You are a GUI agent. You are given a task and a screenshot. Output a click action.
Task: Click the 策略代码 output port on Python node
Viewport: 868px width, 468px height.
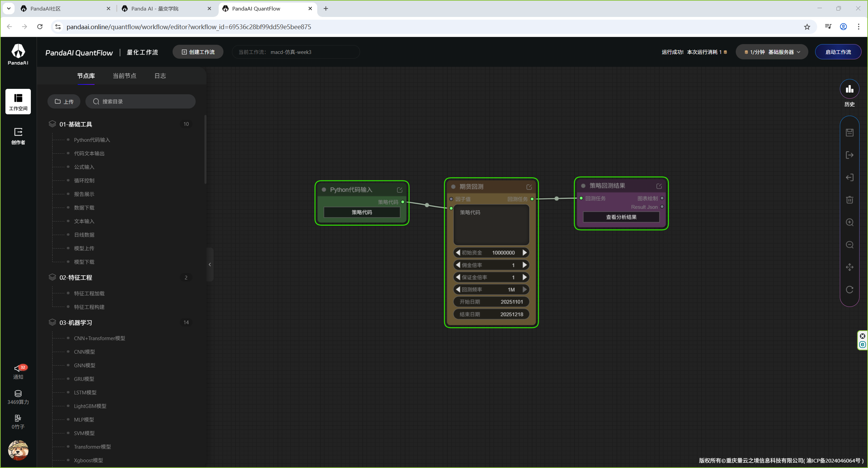tap(403, 202)
